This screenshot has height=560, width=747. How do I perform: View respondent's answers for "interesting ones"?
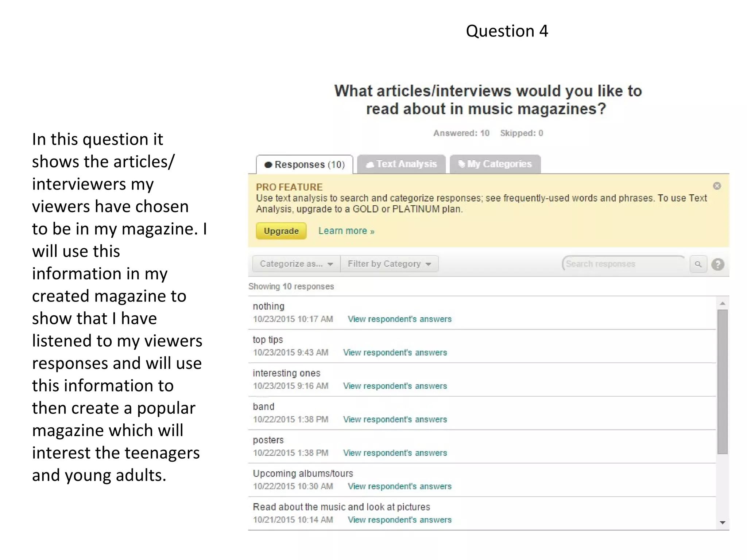click(x=395, y=386)
